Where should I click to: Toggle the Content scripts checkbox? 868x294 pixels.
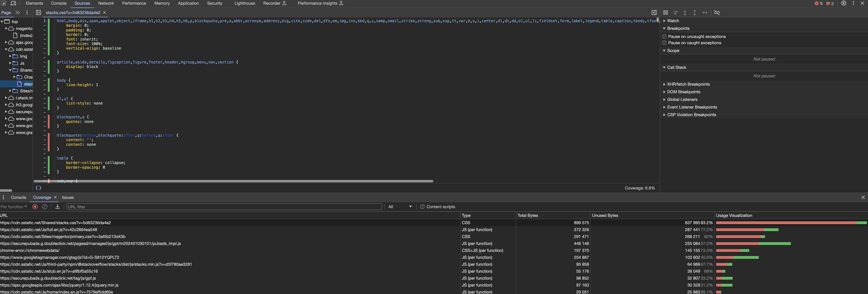(x=422, y=207)
